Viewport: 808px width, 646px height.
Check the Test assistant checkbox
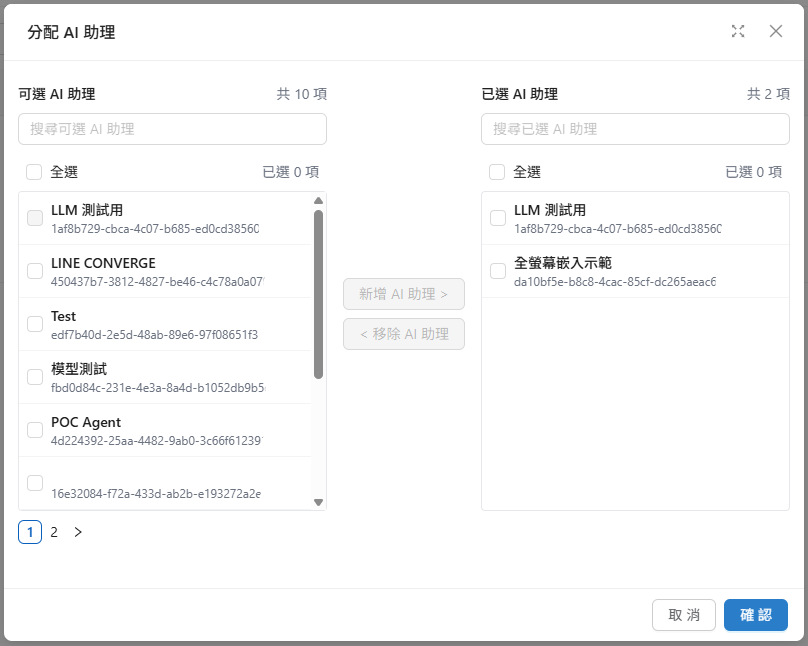35,324
